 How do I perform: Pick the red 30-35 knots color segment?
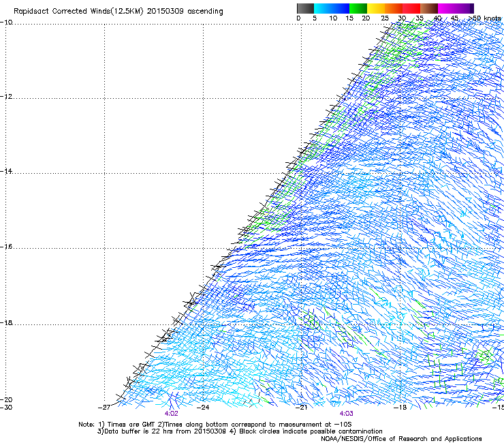pyautogui.click(x=411, y=8)
